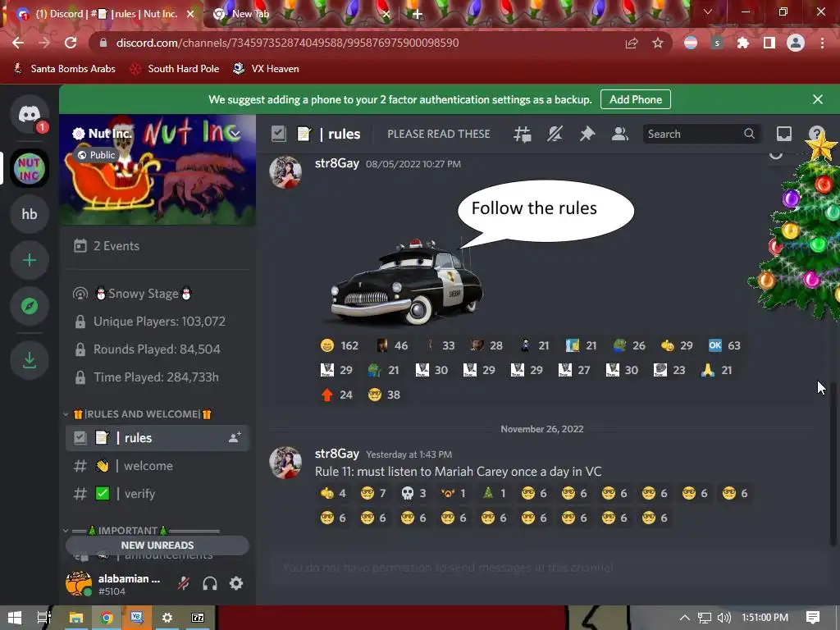Open a new browser tab plus button
This screenshot has width=840, height=630.
point(418,15)
